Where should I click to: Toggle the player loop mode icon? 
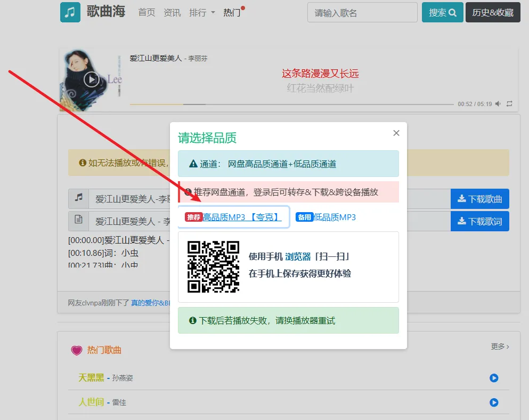(509, 104)
